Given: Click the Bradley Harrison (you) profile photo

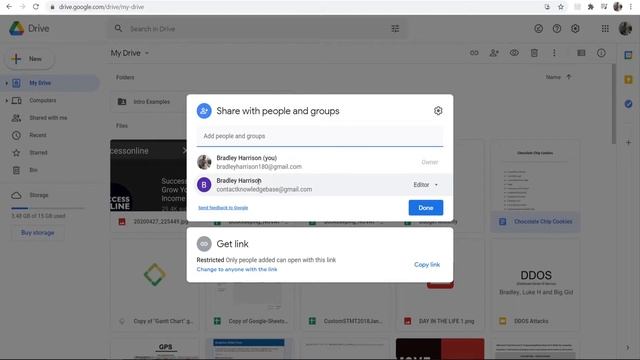Looking at the screenshot, I should (204, 162).
